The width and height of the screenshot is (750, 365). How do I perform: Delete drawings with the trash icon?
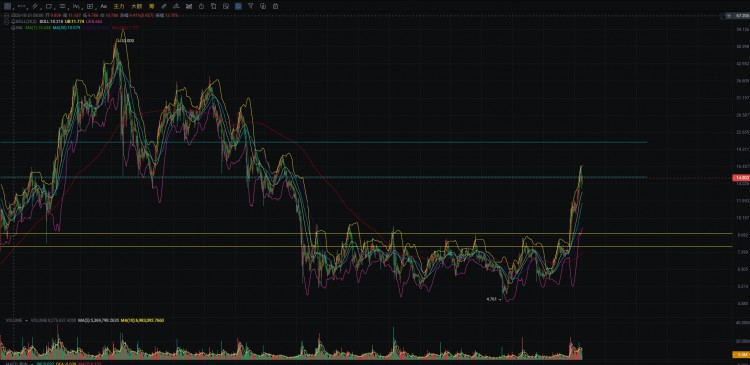click(x=213, y=6)
